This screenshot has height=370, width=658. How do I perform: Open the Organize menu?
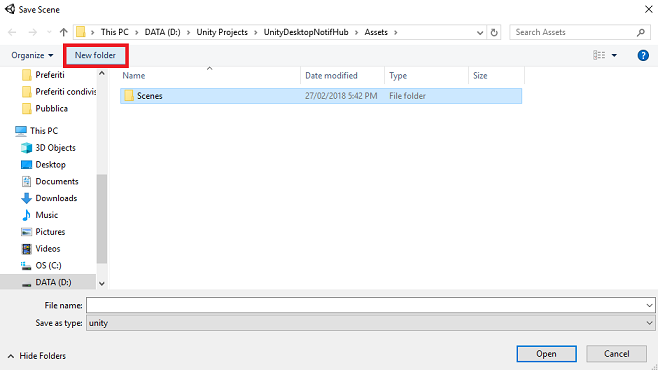[32, 55]
